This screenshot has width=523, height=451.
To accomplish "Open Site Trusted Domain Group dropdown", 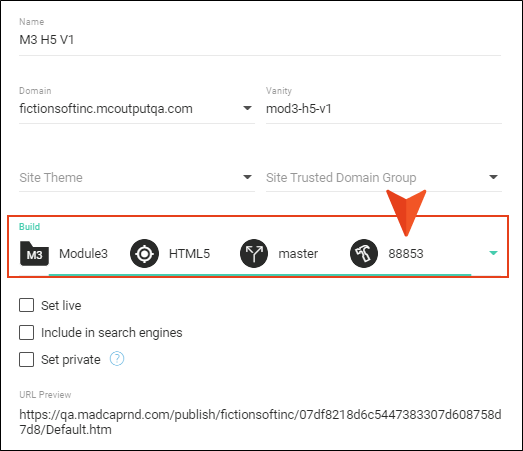I will pos(384,177).
